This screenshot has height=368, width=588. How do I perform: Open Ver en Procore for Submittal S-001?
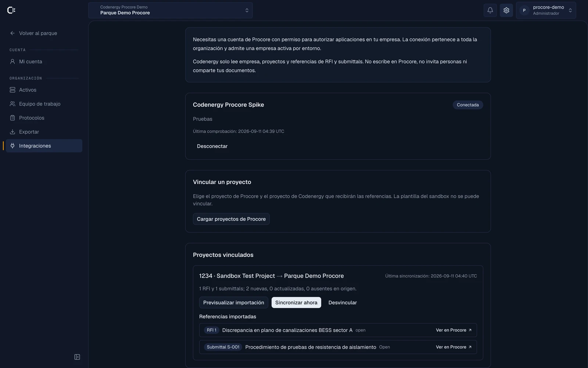(453, 347)
